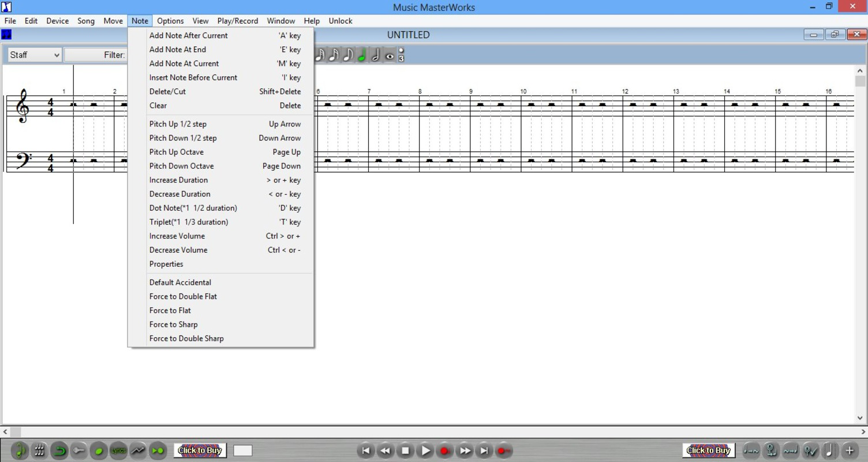Open the Device menu
Viewport: 868px width, 462px height.
(57, 21)
